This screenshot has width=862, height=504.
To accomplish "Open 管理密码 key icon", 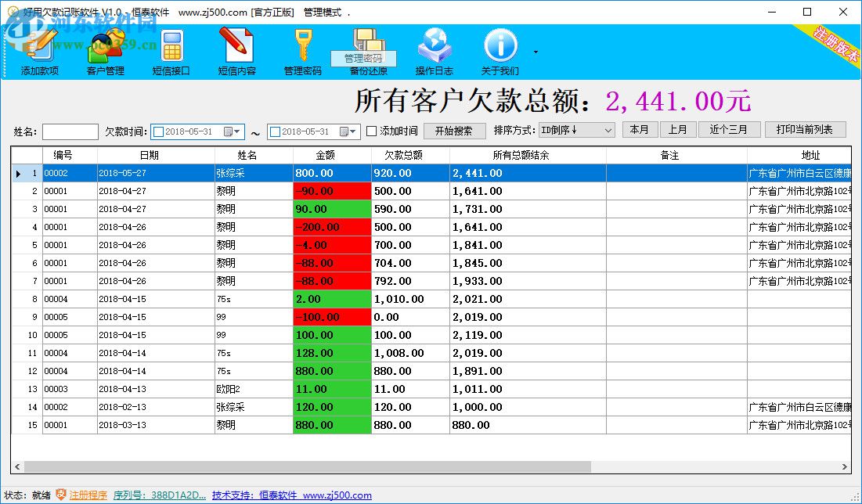I will [x=302, y=52].
